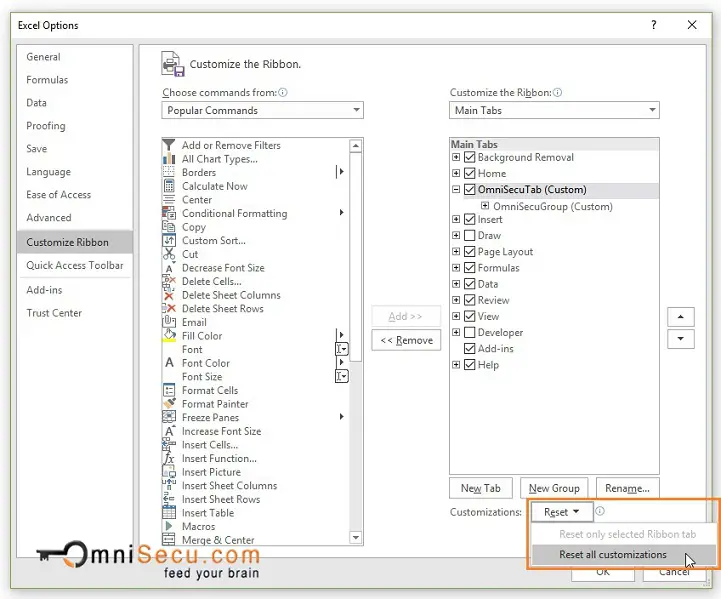Click the New Tab button

pyautogui.click(x=481, y=488)
